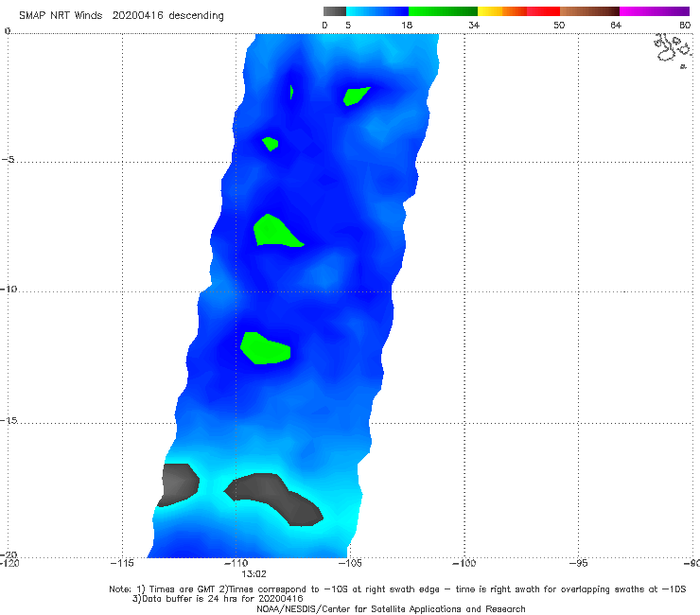700x615 pixels.
Task: Click the large green wind patch near -8 latitude
Action: click(x=276, y=232)
